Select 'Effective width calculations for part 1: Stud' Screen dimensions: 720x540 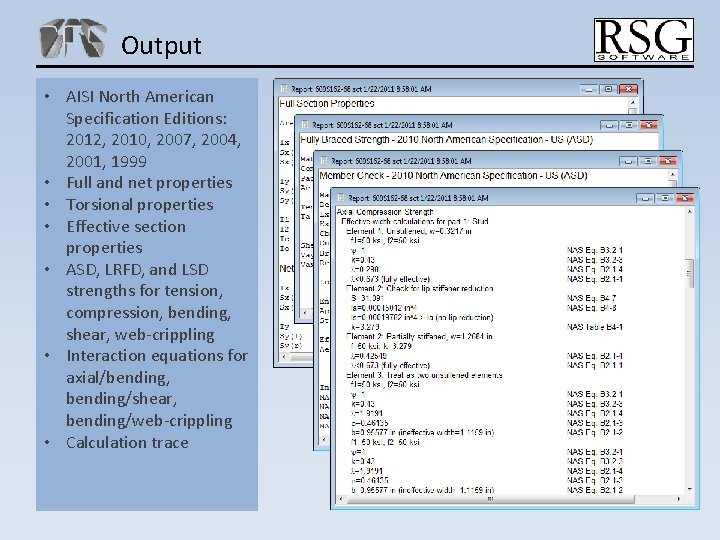tap(415, 221)
